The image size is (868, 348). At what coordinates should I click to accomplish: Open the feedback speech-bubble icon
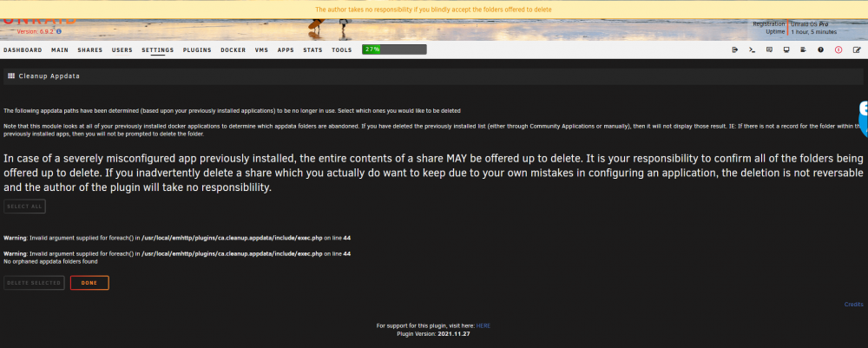769,49
